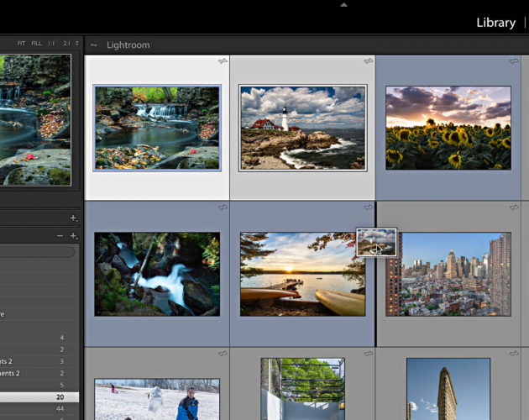This screenshot has height=420, width=529.
Task: Select the lighthouse on rocky coast thumbnail
Action: [302, 128]
